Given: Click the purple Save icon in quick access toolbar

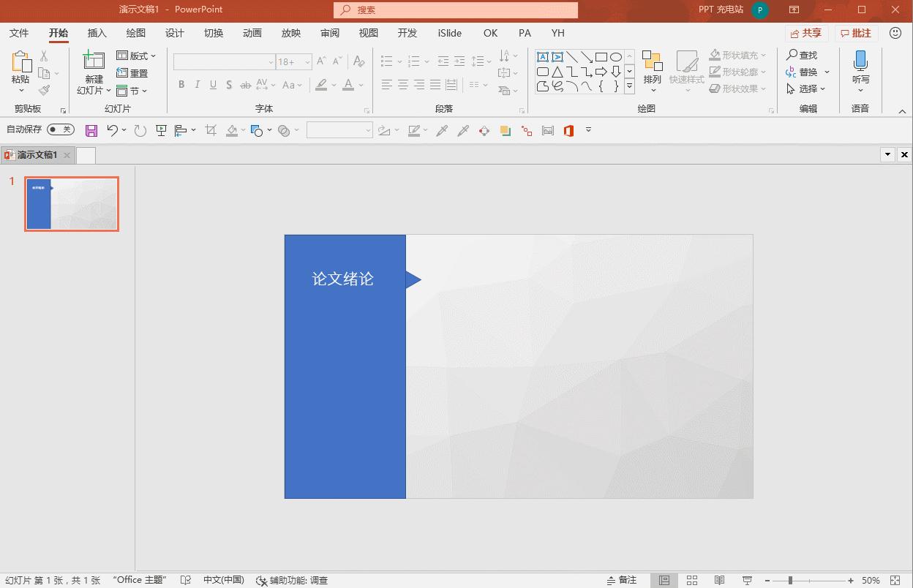Looking at the screenshot, I should [91, 131].
